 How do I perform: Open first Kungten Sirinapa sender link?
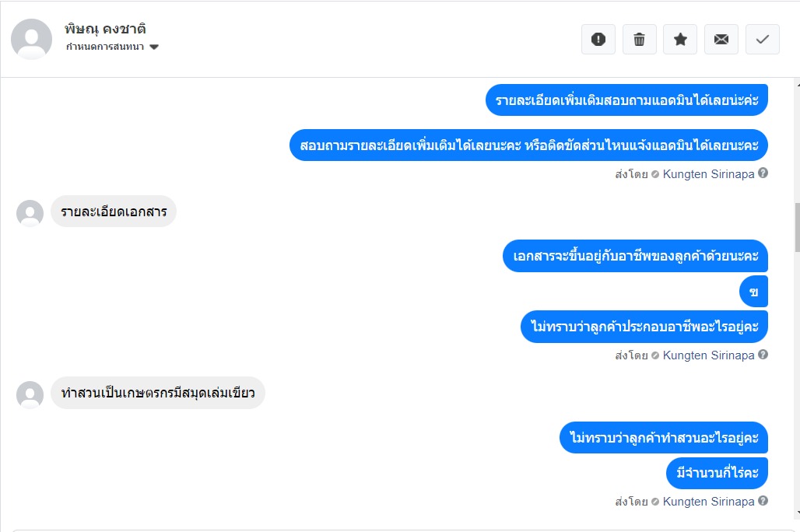click(708, 174)
